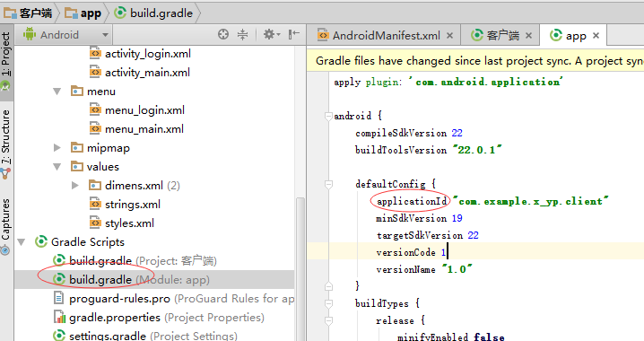Select styles.xml file
The height and width of the screenshot is (341, 644).
pyautogui.click(x=122, y=223)
